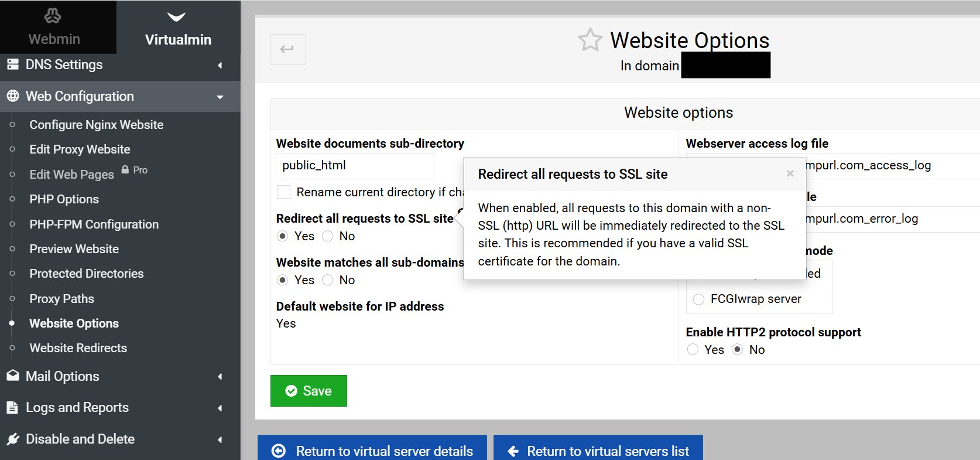Click the favorite star icon beside Website Options
The height and width of the screenshot is (460, 980).
590,40
